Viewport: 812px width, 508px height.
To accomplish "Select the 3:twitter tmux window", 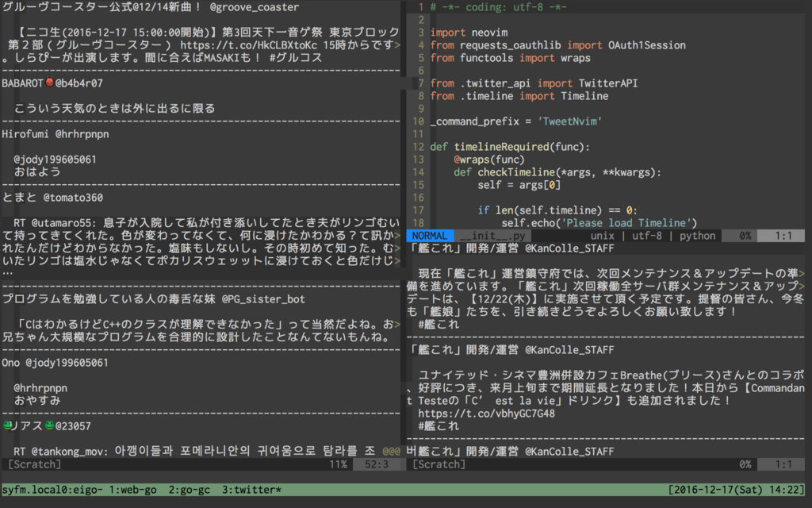I will (x=251, y=489).
